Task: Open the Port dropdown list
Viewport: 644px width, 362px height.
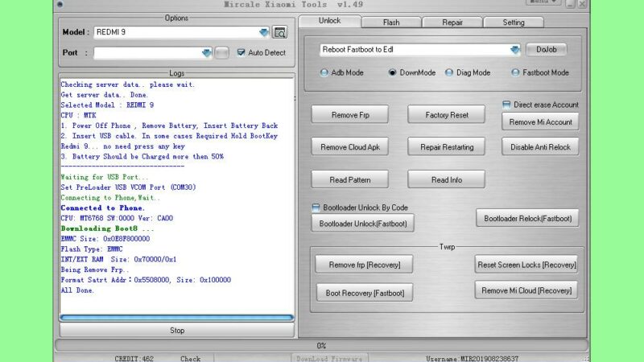Action: click(206, 52)
